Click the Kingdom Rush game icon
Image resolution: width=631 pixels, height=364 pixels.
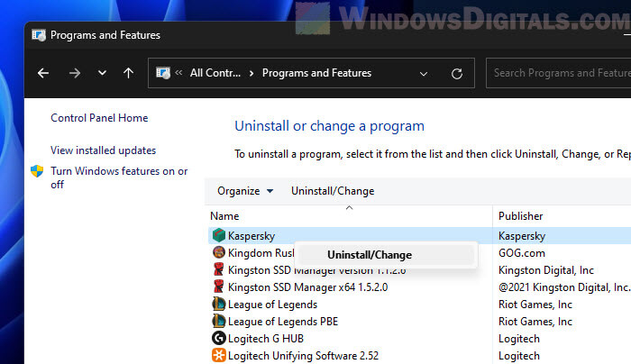[x=219, y=252]
